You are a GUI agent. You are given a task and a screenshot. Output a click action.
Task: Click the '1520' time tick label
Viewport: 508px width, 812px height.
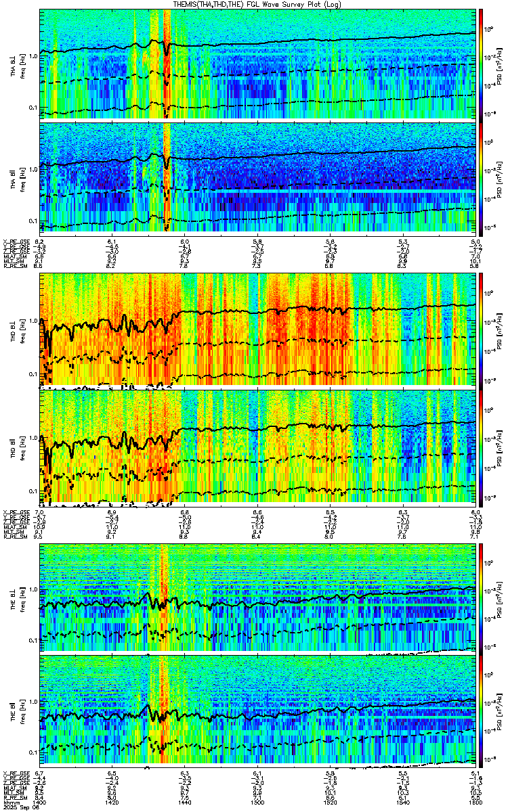(330, 801)
